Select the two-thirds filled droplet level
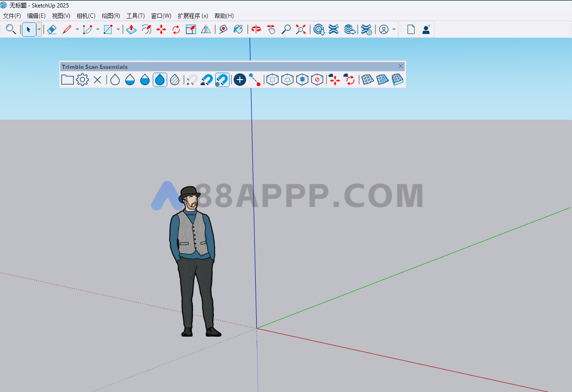This screenshot has height=392, width=572. click(x=145, y=80)
